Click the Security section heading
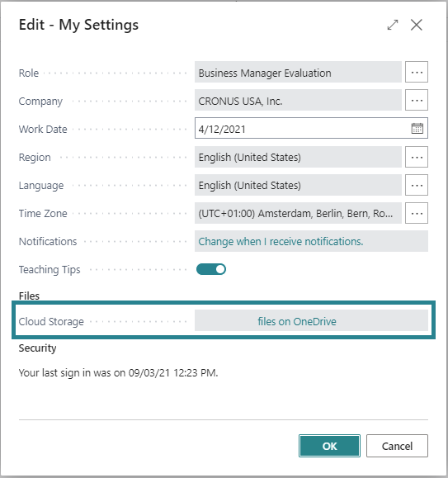 [37, 348]
